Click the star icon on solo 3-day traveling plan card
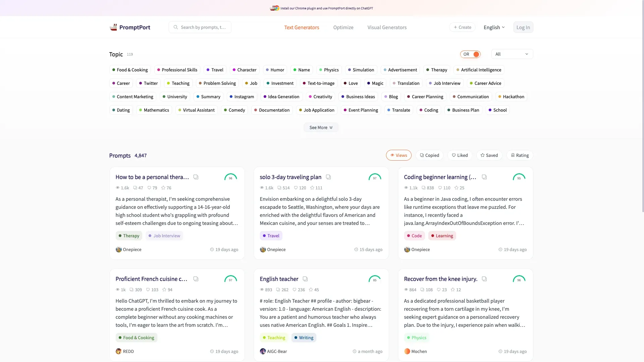The height and width of the screenshot is (362, 644). pyautogui.click(x=312, y=188)
